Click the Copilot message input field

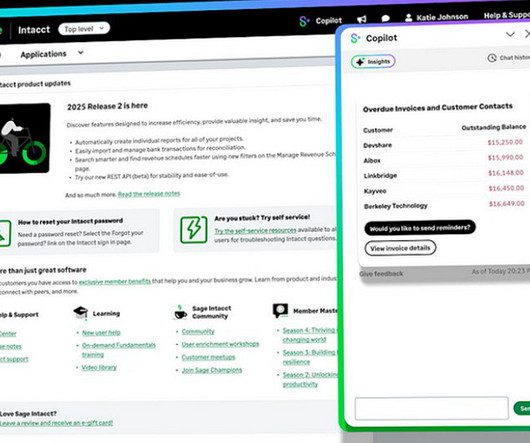click(432, 408)
